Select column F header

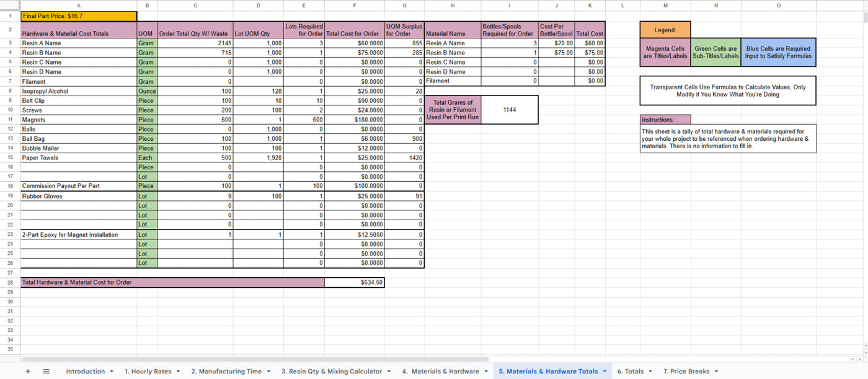click(x=354, y=6)
